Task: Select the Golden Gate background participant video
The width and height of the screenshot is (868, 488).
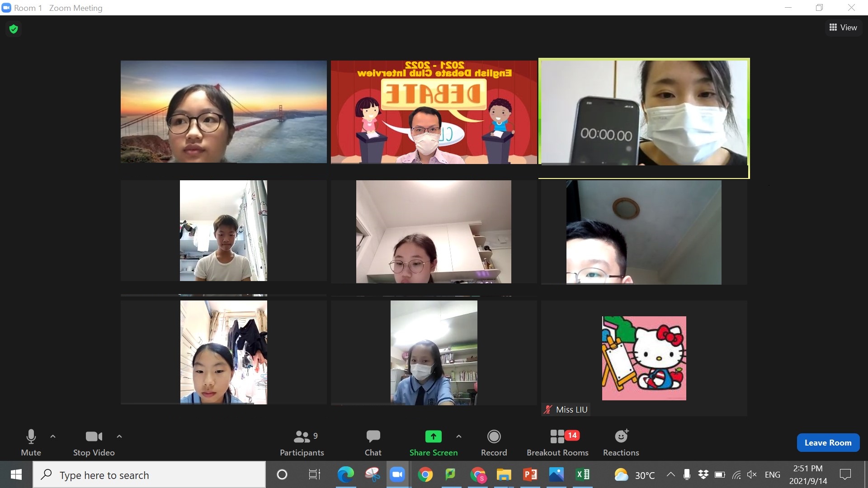Action: tap(223, 112)
